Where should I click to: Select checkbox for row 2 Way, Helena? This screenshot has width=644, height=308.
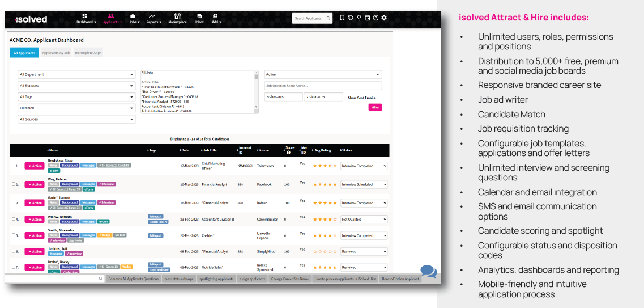click(14, 184)
